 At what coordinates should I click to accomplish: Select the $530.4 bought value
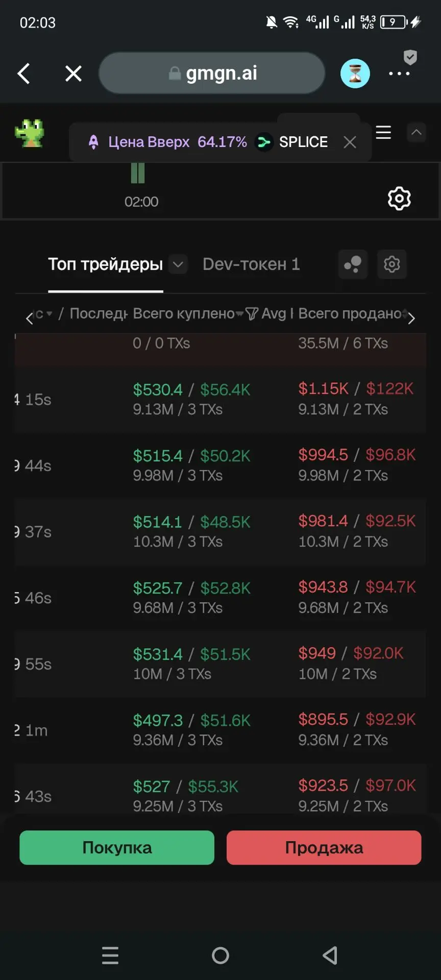(158, 390)
